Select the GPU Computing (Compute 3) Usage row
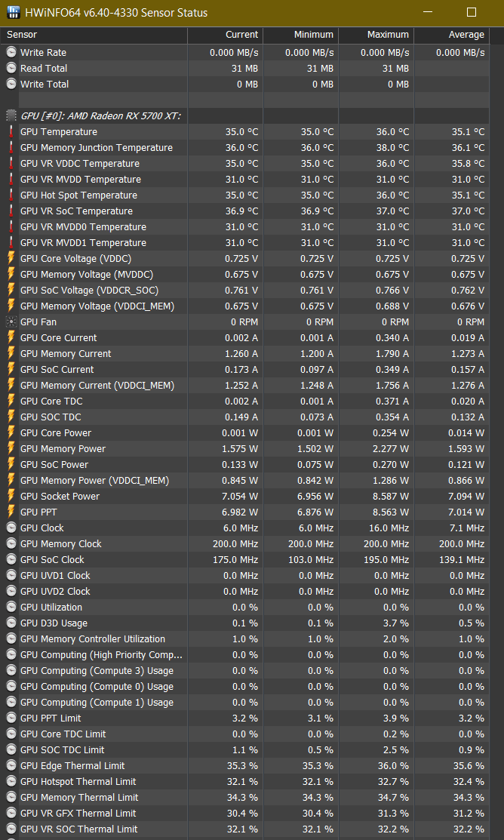Screen dimensions: 504x840 [244, 671]
